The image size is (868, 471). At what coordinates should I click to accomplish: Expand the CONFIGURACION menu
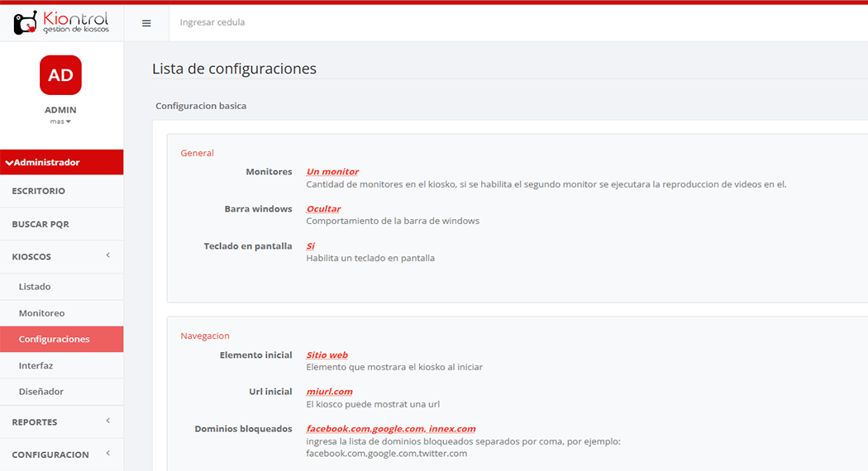tap(107, 454)
